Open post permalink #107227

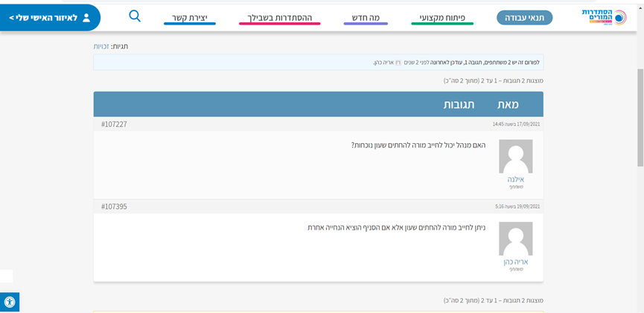click(114, 124)
